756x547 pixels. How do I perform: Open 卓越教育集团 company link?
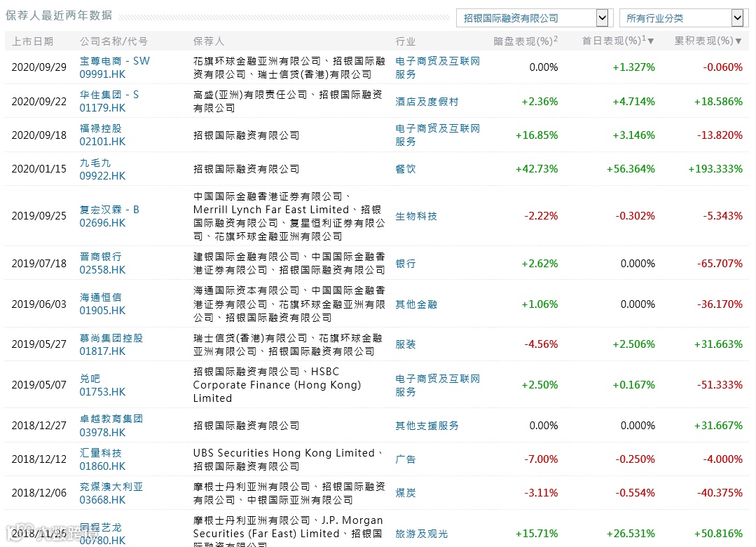click(x=111, y=419)
